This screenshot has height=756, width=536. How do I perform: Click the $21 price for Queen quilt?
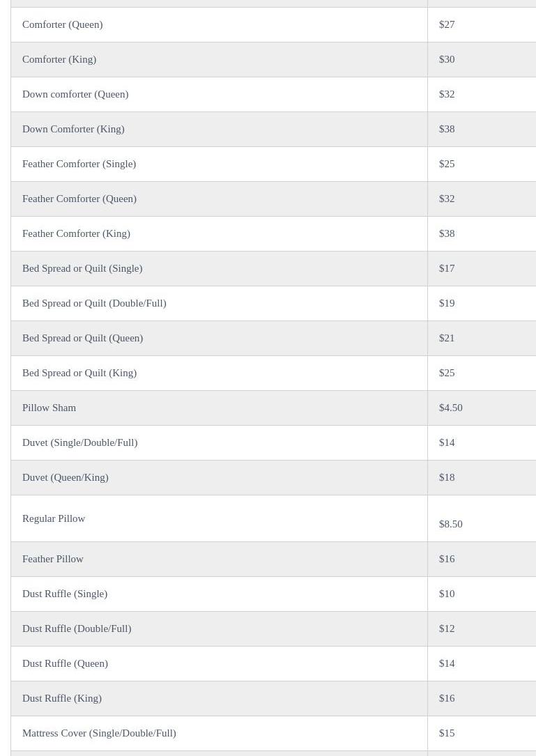tap(447, 338)
